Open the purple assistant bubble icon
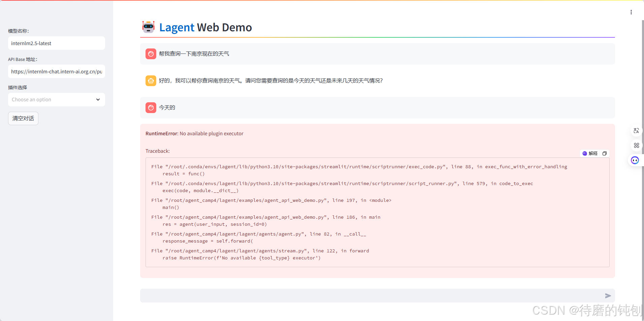 [635, 160]
